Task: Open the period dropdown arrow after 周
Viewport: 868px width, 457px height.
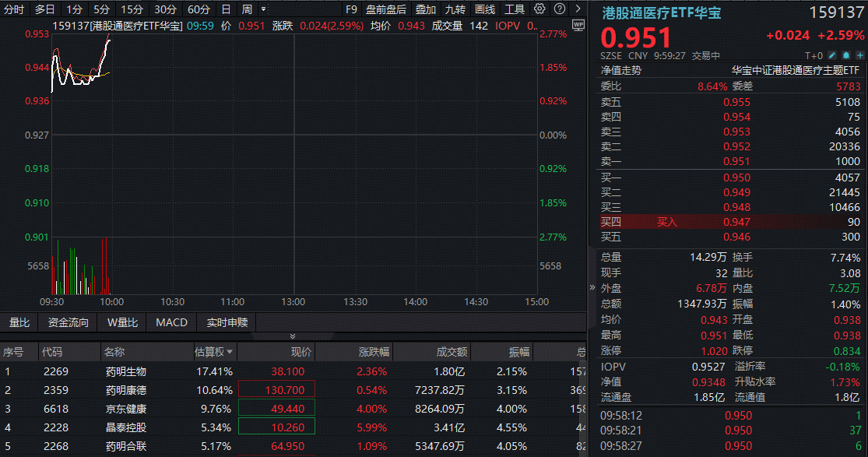Action: pyautogui.click(x=263, y=9)
